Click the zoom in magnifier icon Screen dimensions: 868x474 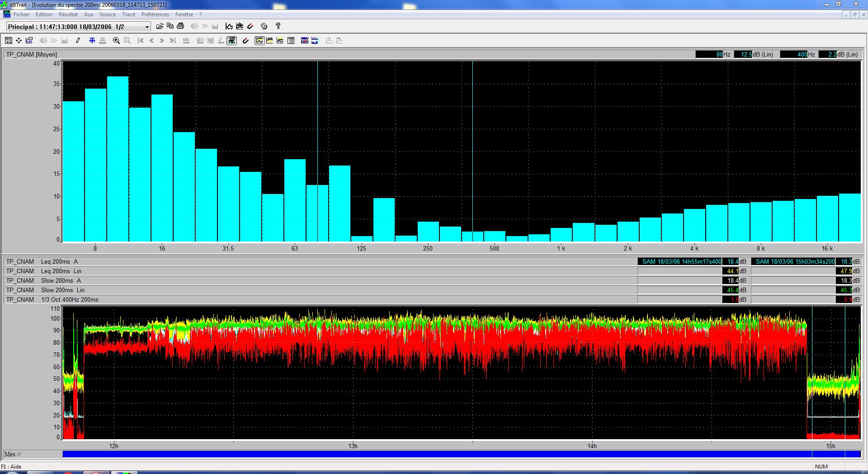point(116,41)
